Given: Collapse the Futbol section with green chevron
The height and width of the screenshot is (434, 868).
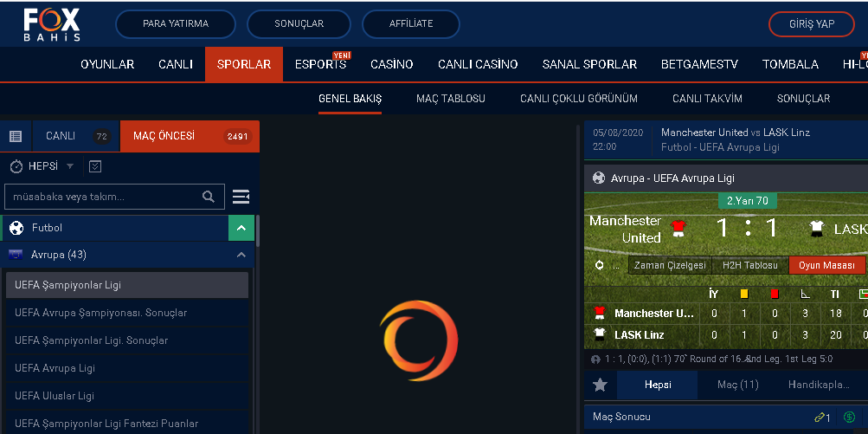Looking at the screenshot, I should pos(241,228).
